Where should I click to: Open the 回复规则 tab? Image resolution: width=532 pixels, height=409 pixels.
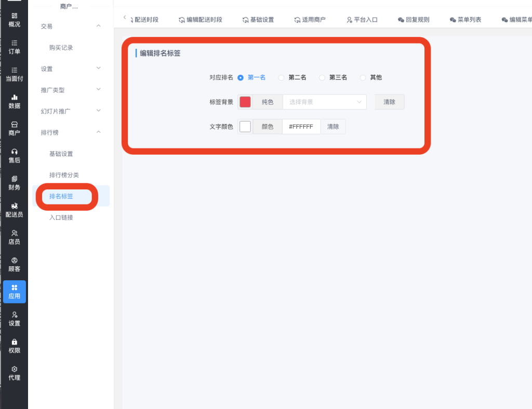point(414,20)
